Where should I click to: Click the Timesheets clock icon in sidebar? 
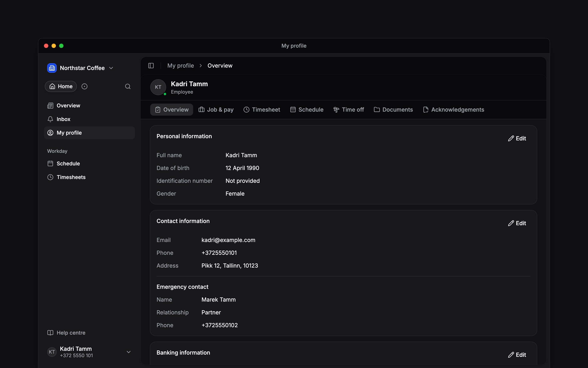pos(50,177)
